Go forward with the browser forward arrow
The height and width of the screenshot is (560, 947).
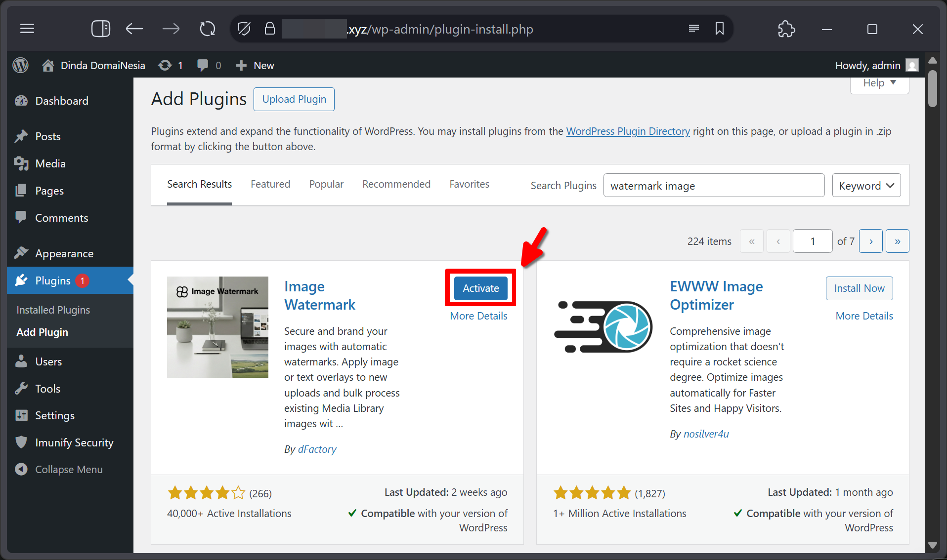171,29
